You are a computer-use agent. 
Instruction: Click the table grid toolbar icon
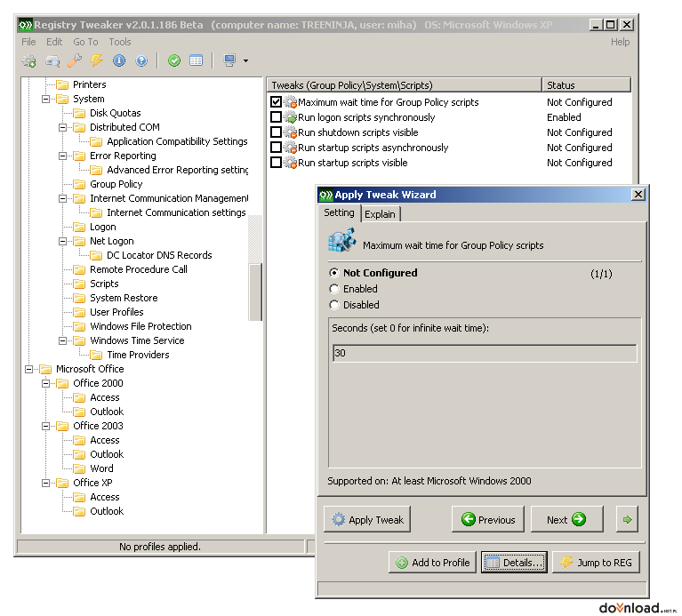click(x=197, y=60)
